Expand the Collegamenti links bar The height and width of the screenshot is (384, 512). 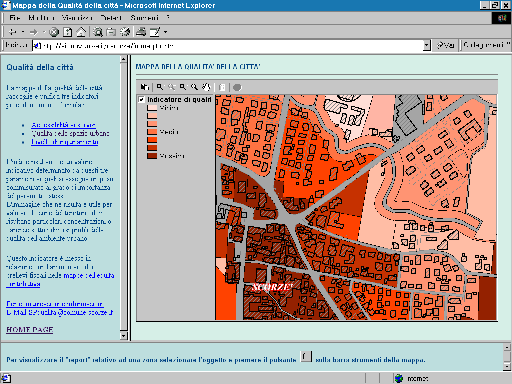pyautogui.click(x=486, y=45)
